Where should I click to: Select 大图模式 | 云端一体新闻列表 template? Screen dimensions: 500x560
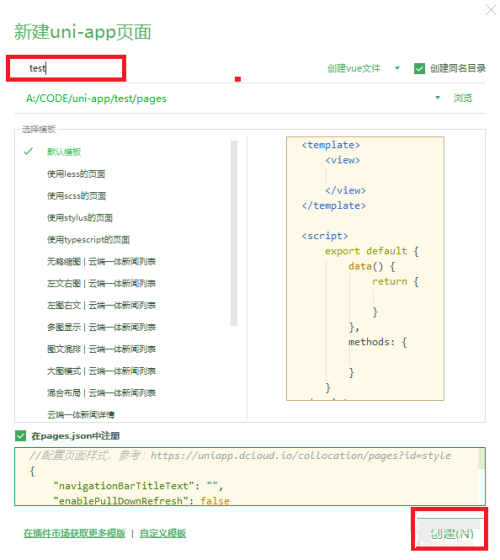click(x=101, y=371)
